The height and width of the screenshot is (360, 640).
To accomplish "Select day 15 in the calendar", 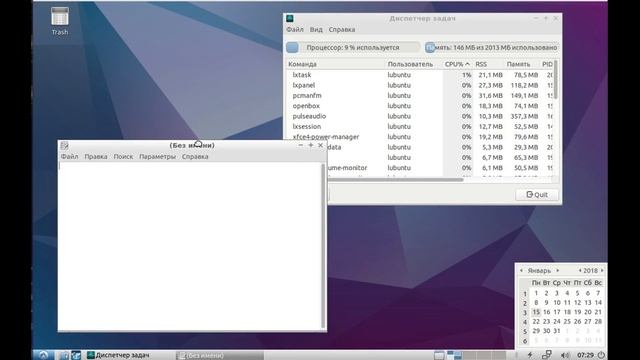I will point(536,312).
